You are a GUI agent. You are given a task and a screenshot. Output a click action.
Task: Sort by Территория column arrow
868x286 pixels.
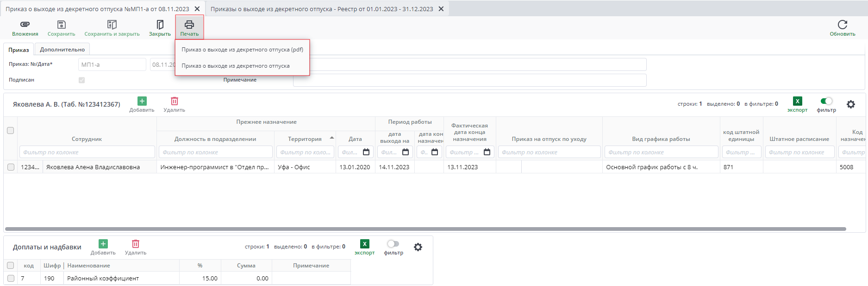tap(331, 138)
